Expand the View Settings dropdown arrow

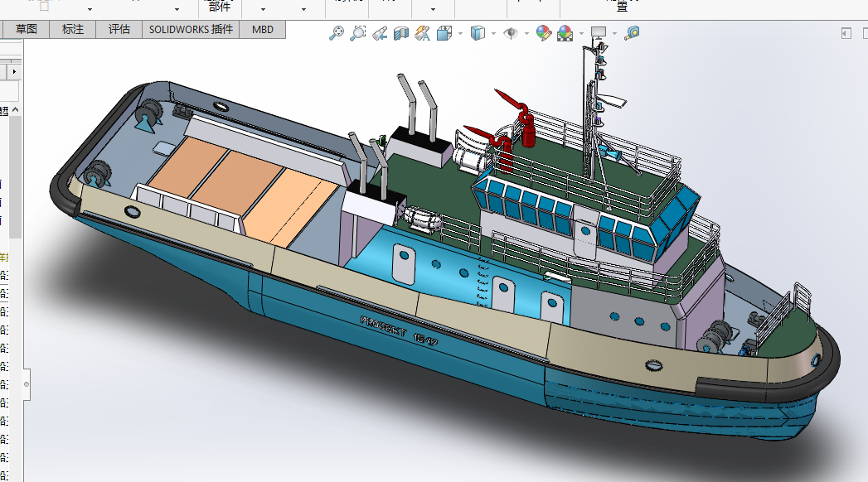pyautogui.click(x=614, y=34)
